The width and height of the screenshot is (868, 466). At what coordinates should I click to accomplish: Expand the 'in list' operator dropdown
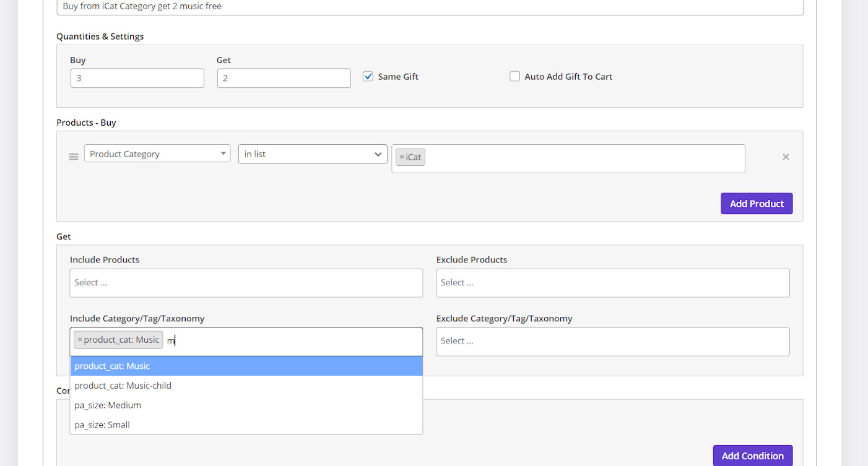point(313,154)
